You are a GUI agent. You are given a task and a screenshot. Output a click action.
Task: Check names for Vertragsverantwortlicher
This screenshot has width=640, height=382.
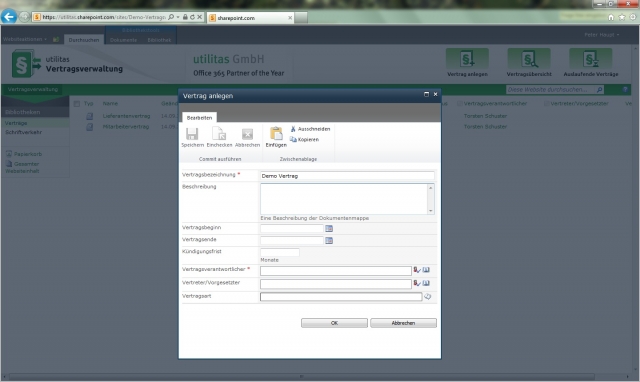[x=417, y=270]
